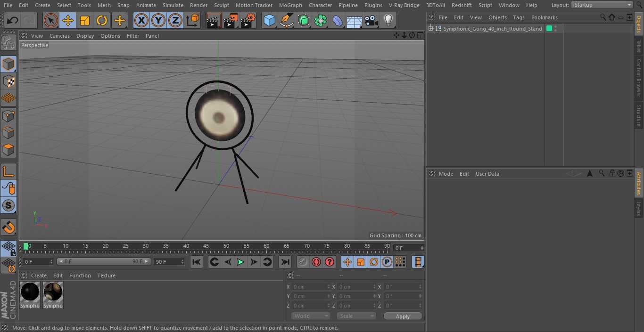Activate the Rotate tool
Image resolution: width=644 pixels, height=332 pixels.
pyautogui.click(x=102, y=20)
